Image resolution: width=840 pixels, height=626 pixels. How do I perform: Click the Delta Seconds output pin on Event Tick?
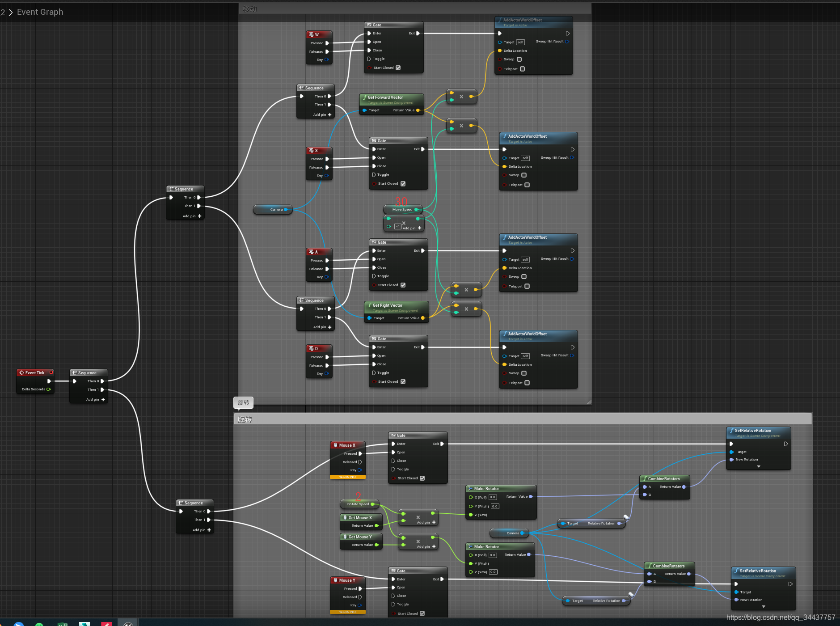click(49, 389)
